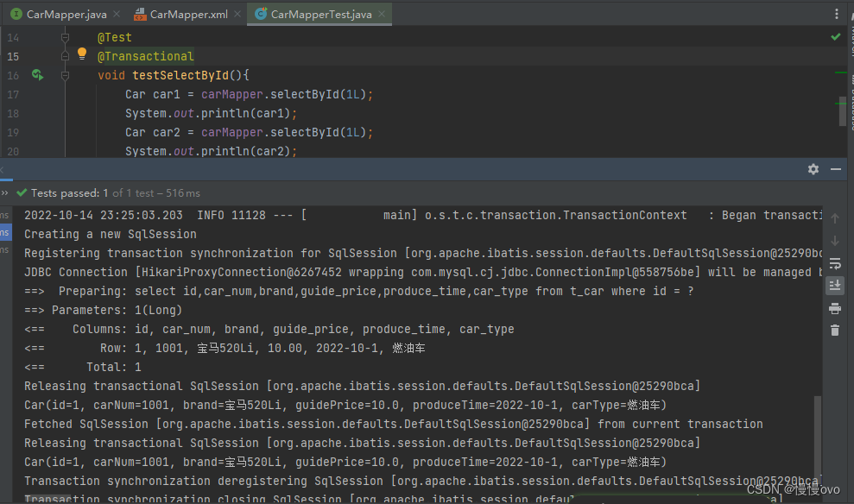
Task: Toggle scroll to end of console
Action: (835, 285)
